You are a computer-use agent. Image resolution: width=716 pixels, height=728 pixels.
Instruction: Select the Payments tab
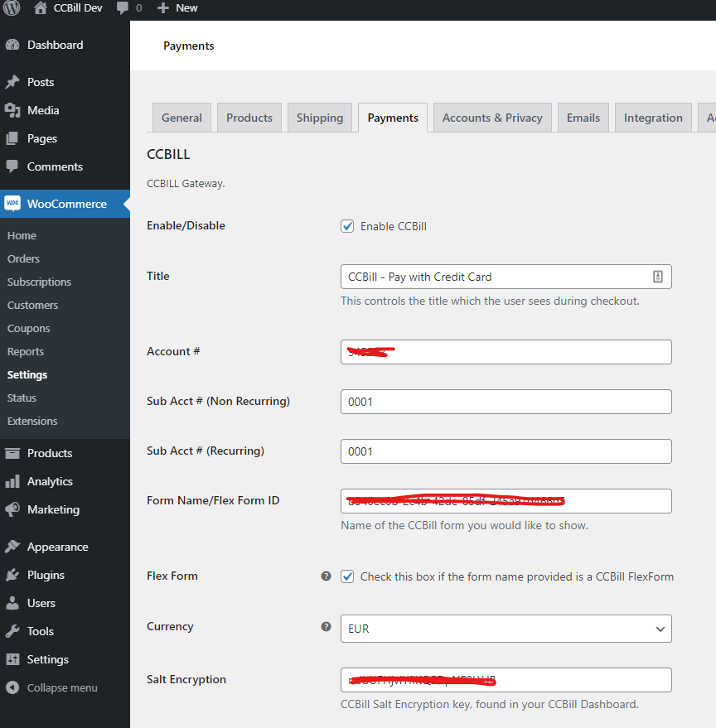click(x=393, y=118)
